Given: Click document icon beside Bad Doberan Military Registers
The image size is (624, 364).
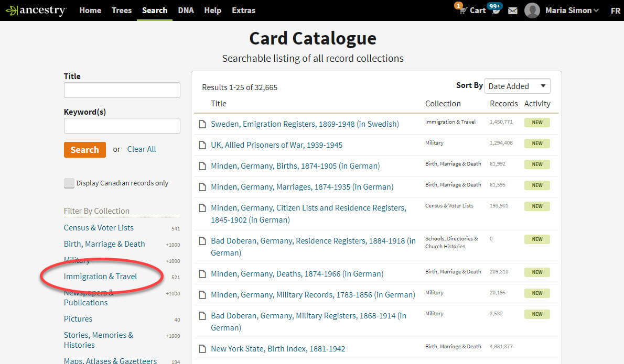Looking at the screenshot, I should 202,316.
